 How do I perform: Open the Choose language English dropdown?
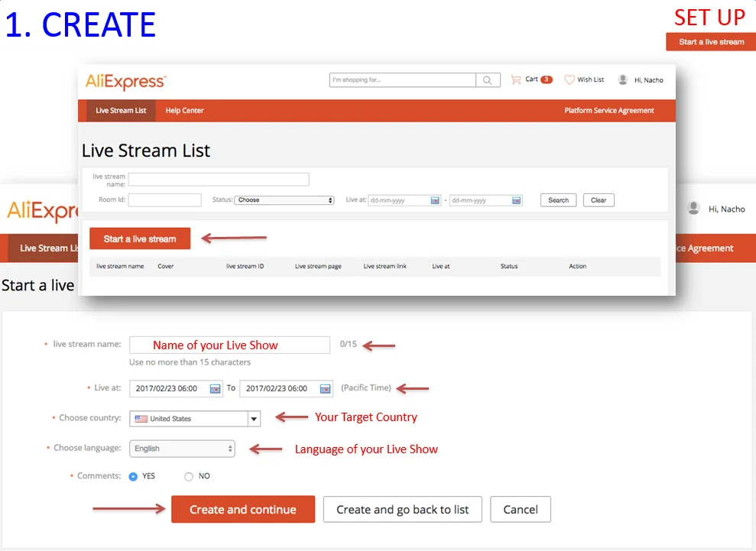point(182,449)
